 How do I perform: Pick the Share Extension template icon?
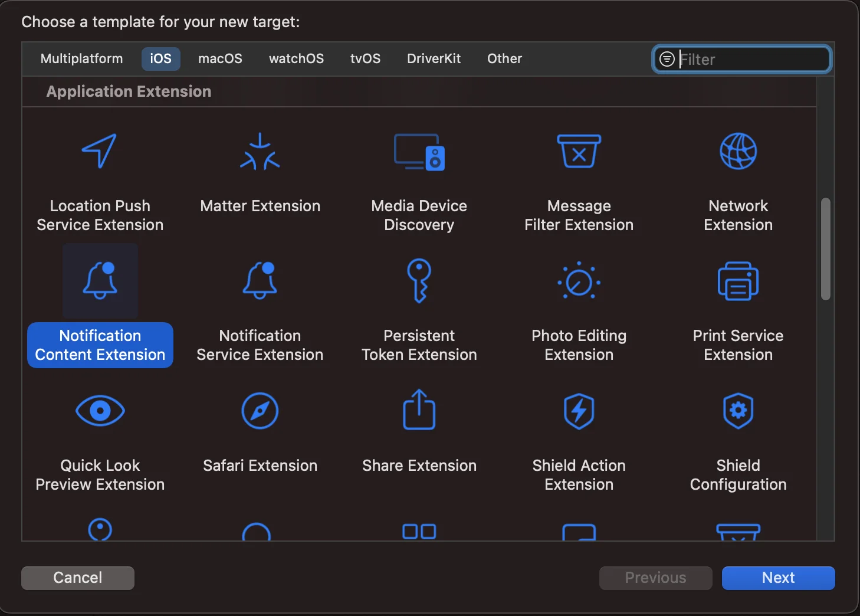coord(419,410)
